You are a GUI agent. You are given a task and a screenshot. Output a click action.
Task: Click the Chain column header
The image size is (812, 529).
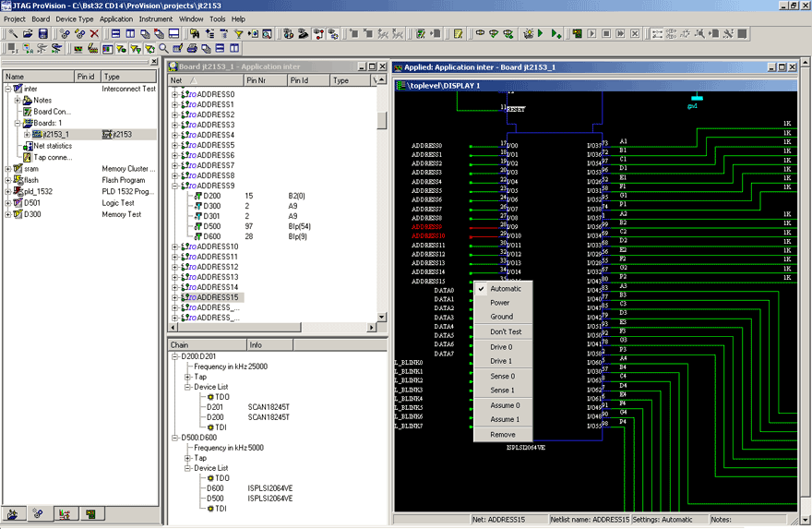click(180, 345)
